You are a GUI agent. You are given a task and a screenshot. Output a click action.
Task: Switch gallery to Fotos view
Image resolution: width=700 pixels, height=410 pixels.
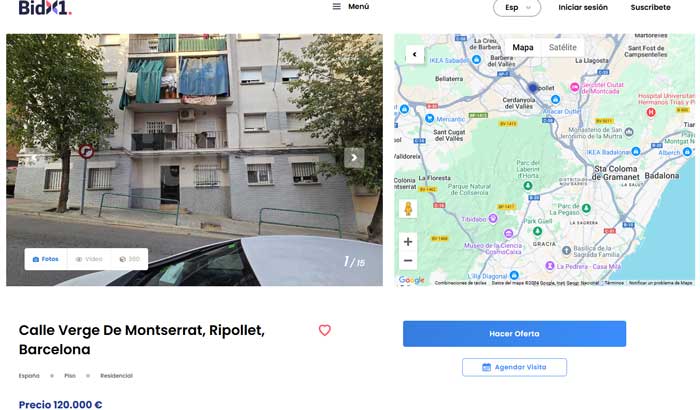(x=46, y=259)
